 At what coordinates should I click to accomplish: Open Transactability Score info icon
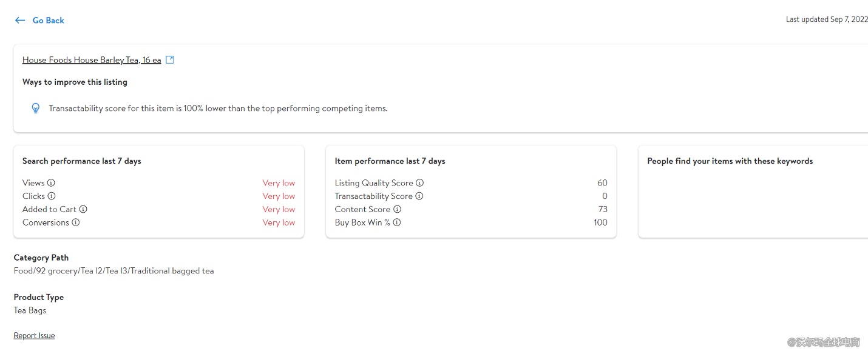click(x=419, y=196)
